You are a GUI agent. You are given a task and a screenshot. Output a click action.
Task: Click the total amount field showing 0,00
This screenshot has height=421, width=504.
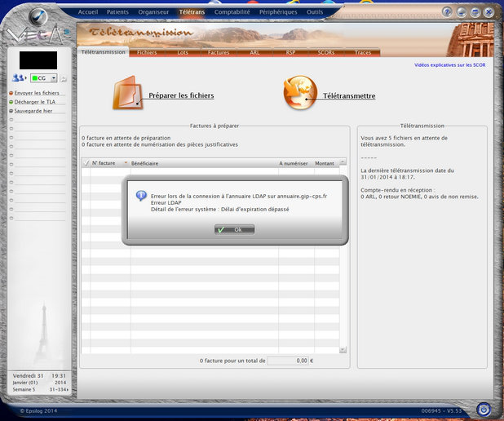coord(288,361)
